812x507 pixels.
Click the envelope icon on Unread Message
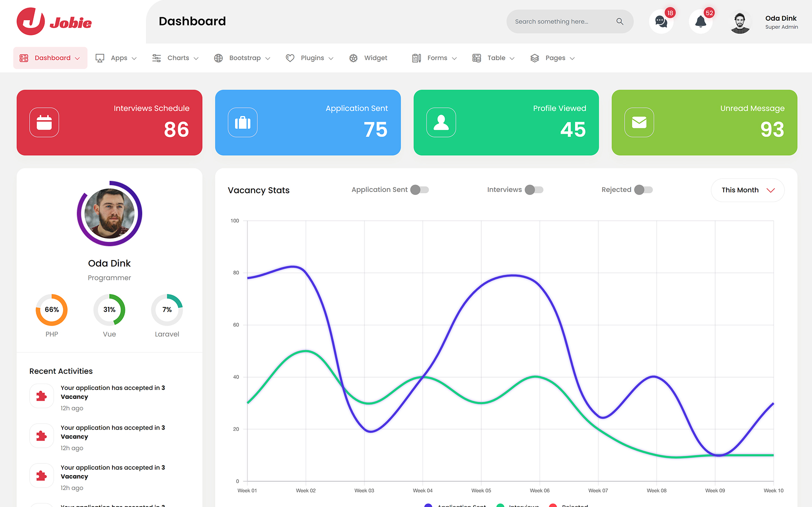coord(639,123)
